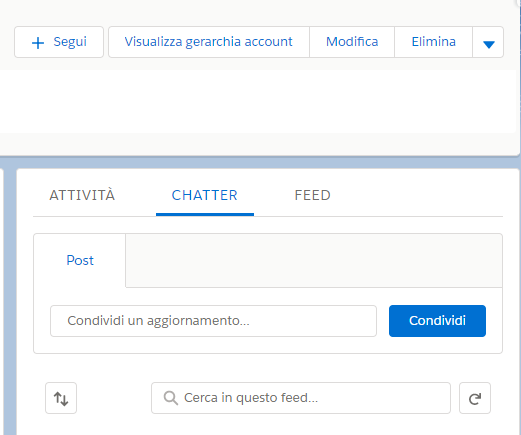Select the Chatter tab
This screenshot has width=521, height=435.
(x=205, y=195)
